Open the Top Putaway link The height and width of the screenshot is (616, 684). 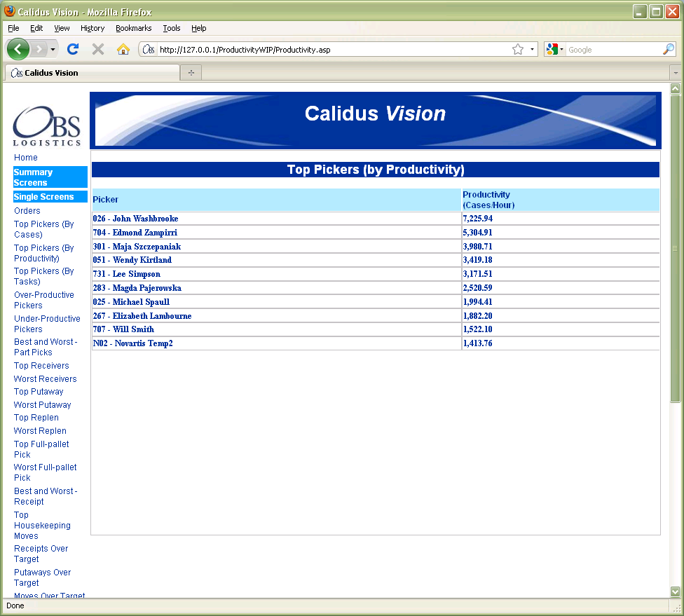point(39,392)
